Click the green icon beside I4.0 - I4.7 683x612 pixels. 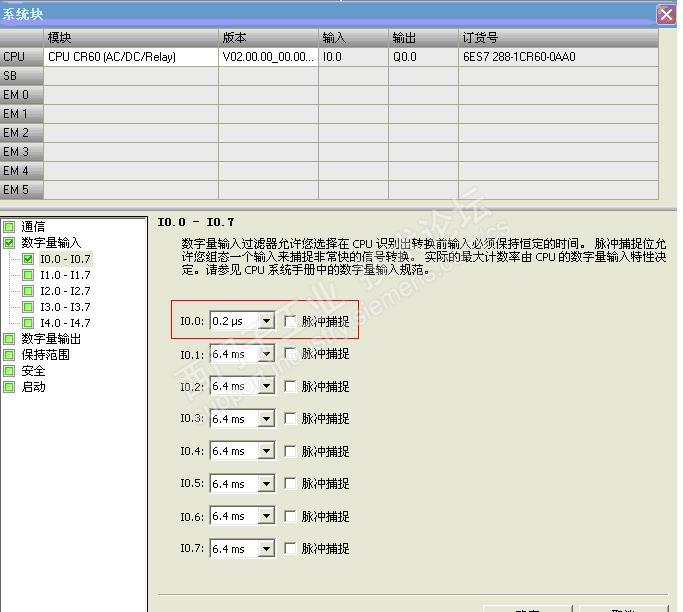[28, 323]
